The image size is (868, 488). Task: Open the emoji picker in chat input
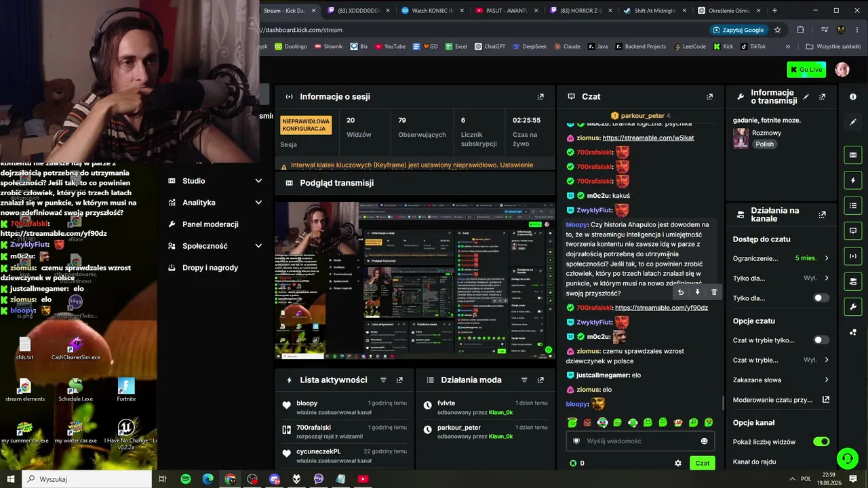point(704,441)
